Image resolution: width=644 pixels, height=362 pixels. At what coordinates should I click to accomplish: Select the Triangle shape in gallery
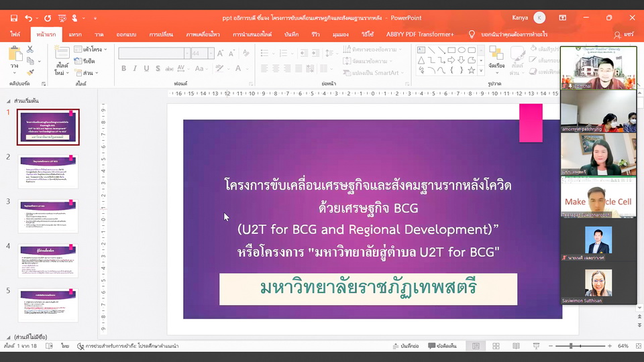(421, 60)
